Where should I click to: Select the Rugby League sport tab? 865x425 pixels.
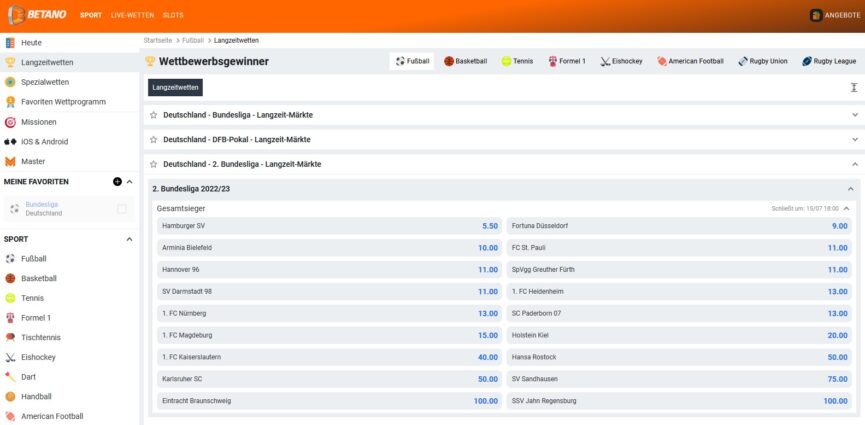click(829, 61)
